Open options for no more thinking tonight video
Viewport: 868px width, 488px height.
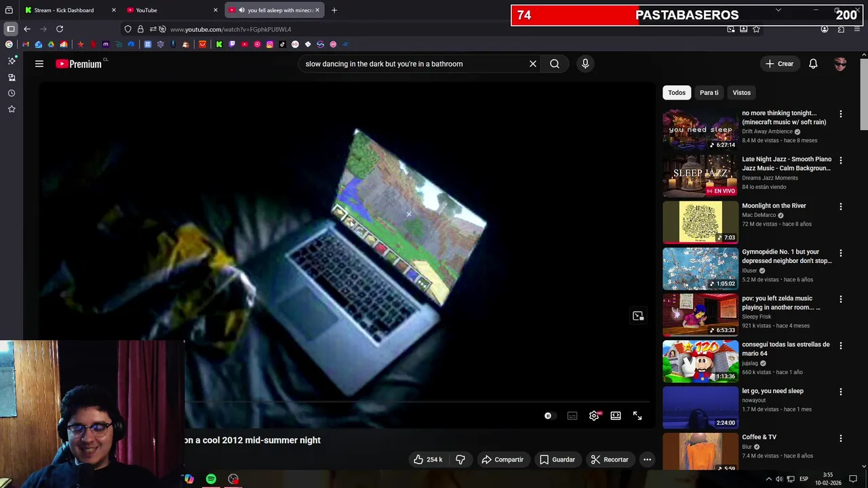[841, 115]
